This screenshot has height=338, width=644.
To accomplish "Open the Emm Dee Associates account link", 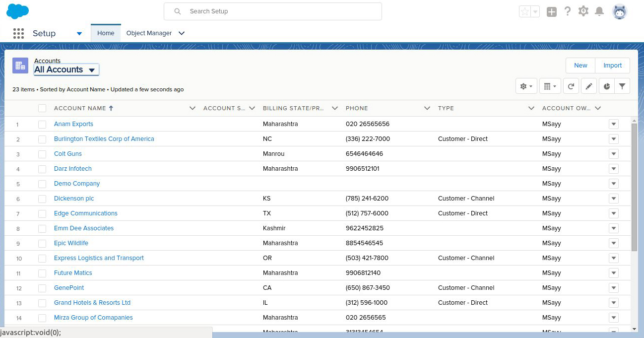I will pos(84,228).
